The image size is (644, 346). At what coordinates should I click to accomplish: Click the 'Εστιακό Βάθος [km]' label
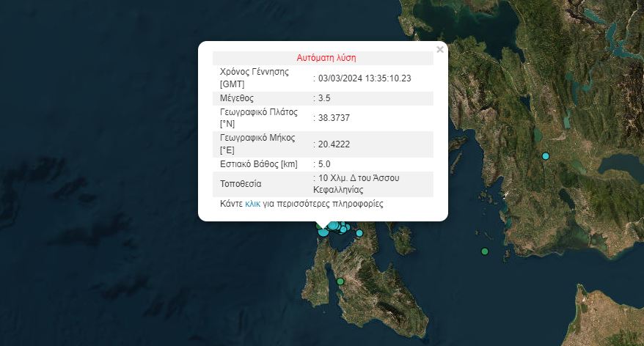(258, 164)
